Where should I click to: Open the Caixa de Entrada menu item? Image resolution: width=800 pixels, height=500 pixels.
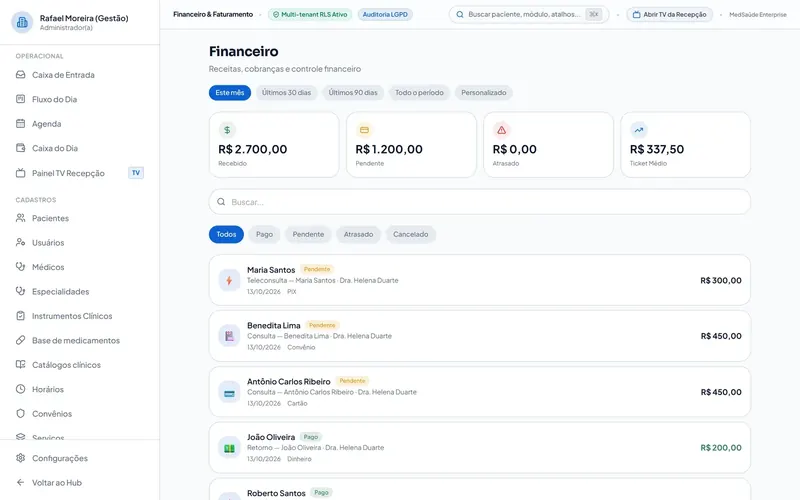pyautogui.click(x=80, y=74)
